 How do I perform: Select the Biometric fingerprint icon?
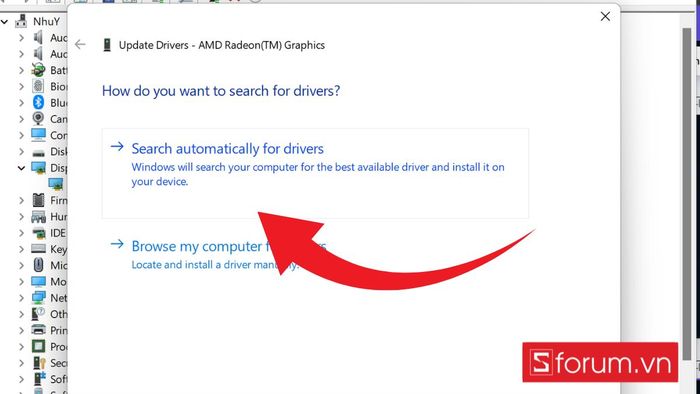pyautogui.click(x=38, y=86)
